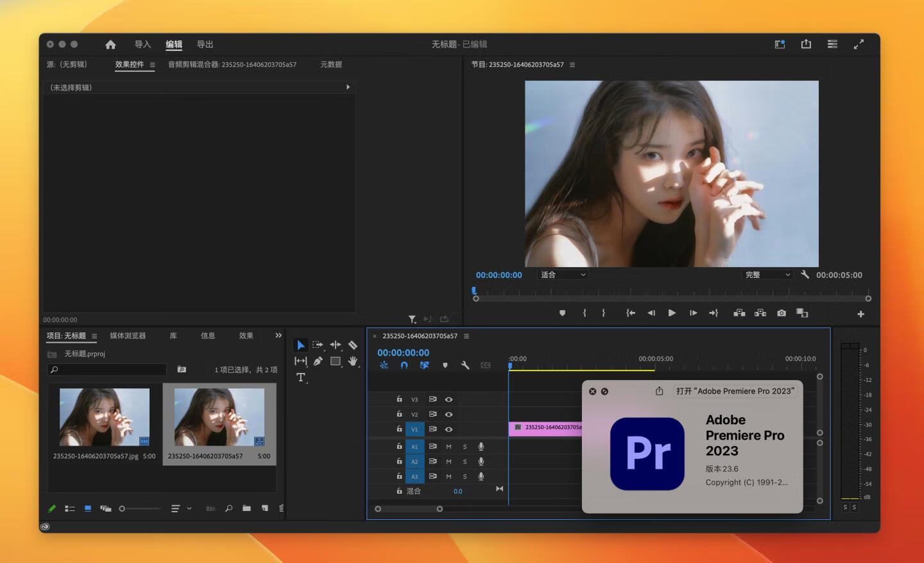Select the Track Select Forward tool
The image size is (924, 563).
coord(318,345)
